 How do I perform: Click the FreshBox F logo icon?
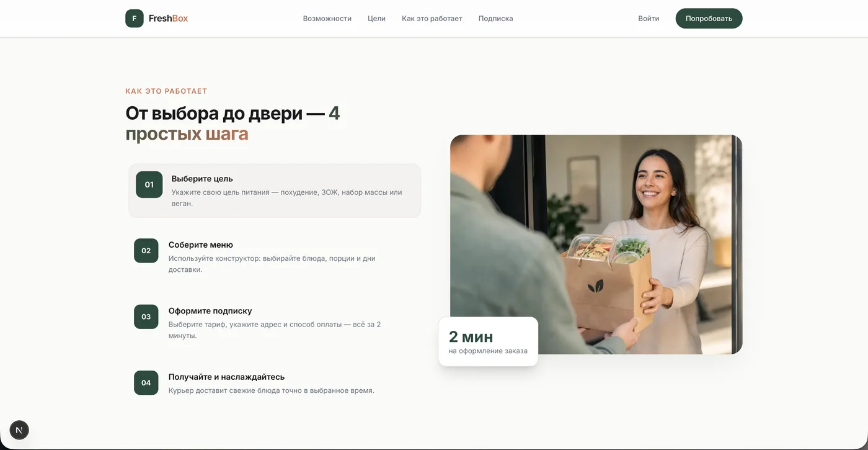(135, 19)
